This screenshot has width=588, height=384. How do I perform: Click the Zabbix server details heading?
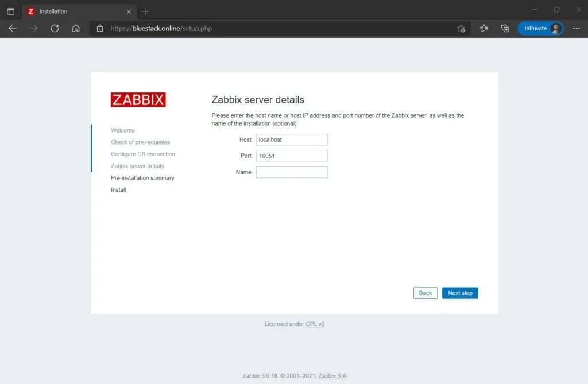[258, 100]
